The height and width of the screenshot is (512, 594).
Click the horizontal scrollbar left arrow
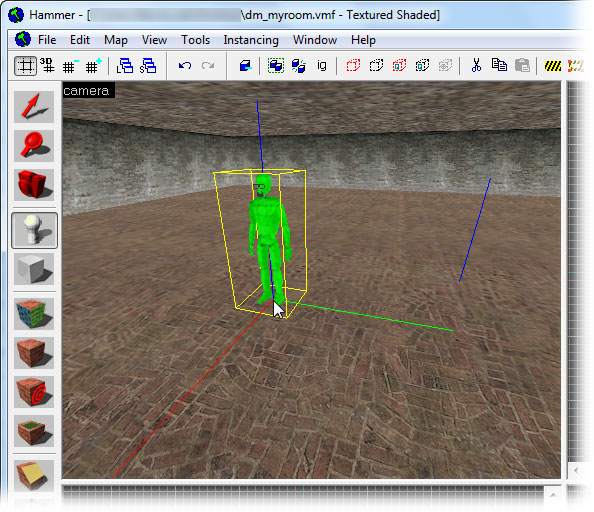click(x=576, y=471)
